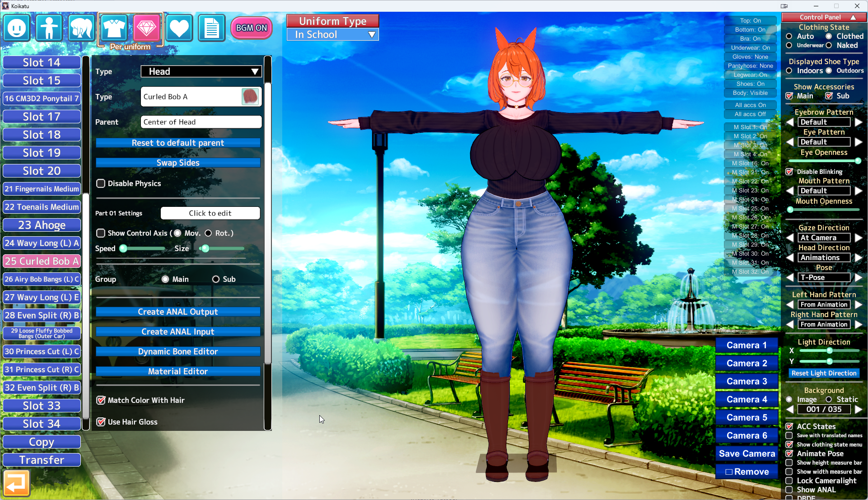Open the document Settings icon
Screen dimensions: 868x500
(x=211, y=28)
